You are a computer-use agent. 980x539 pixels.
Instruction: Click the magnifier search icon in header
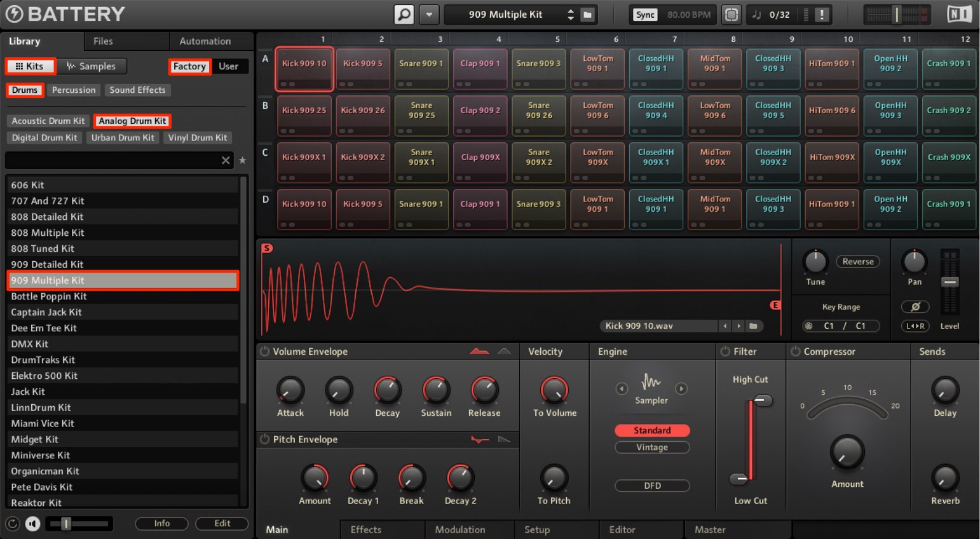click(x=404, y=14)
